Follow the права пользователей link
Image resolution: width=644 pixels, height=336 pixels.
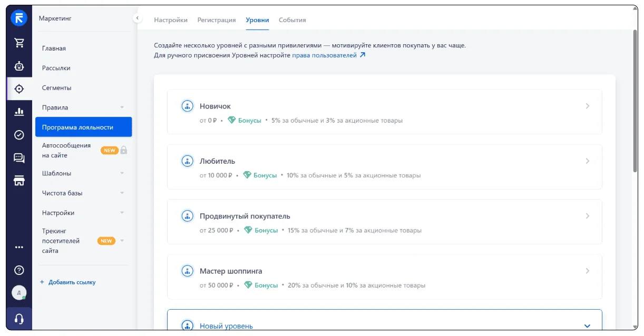point(325,55)
